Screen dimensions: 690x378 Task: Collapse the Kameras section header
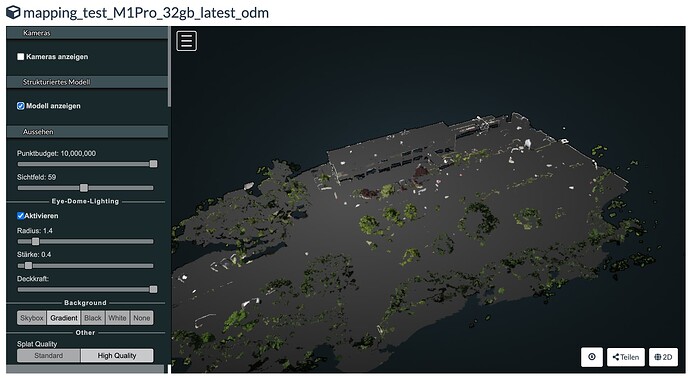(x=87, y=33)
